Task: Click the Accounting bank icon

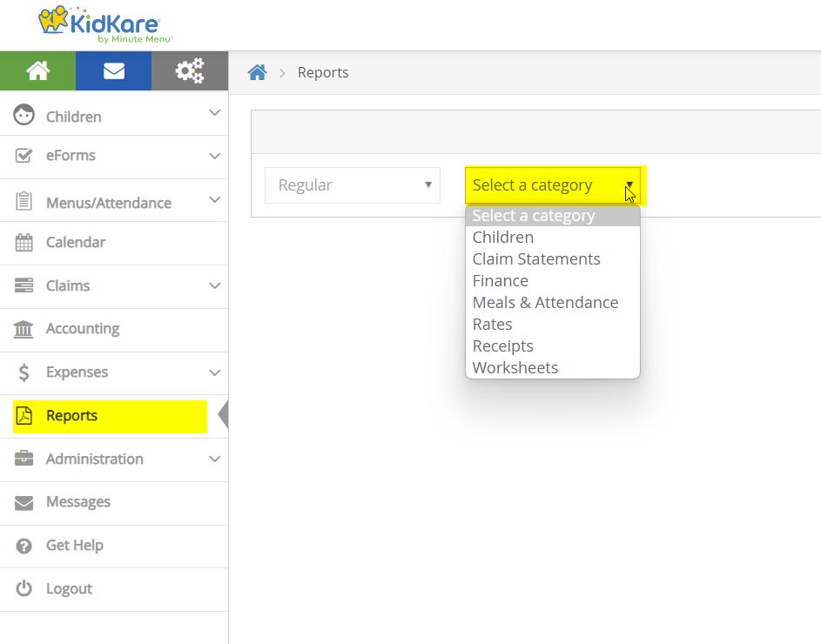Action: [24, 329]
